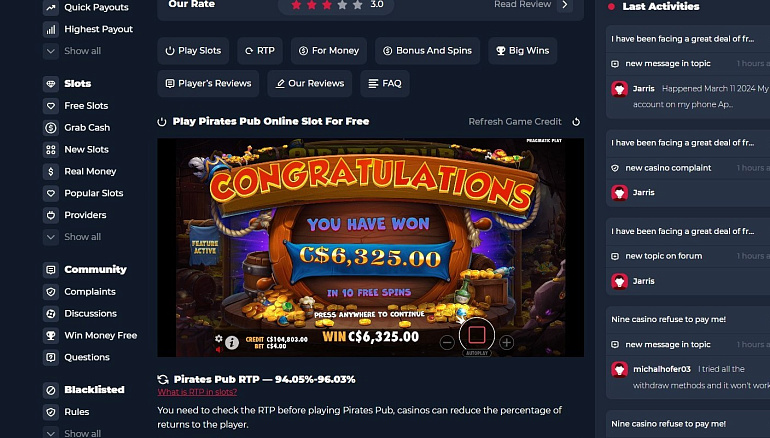Open the Read Review arrow

[565, 4]
